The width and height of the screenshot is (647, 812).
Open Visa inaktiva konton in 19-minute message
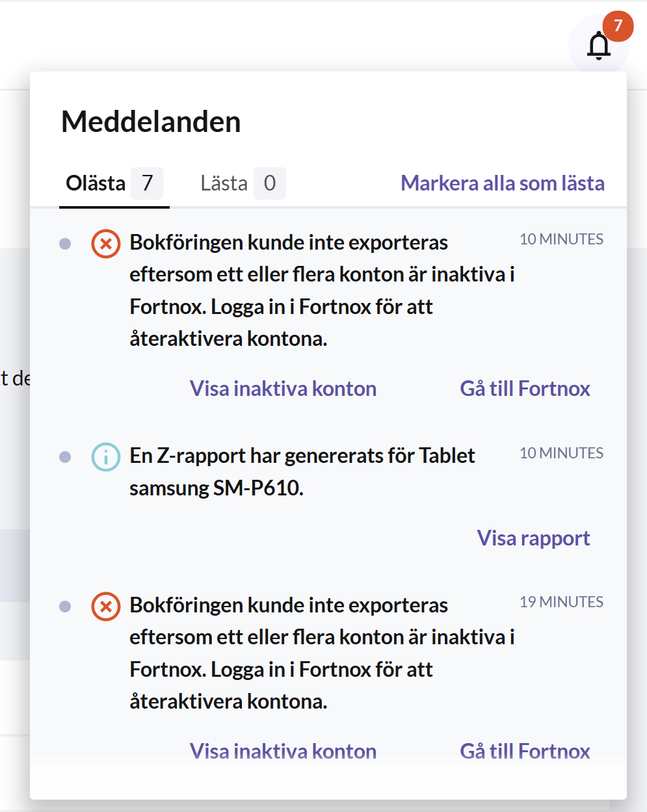click(x=283, y=752)
